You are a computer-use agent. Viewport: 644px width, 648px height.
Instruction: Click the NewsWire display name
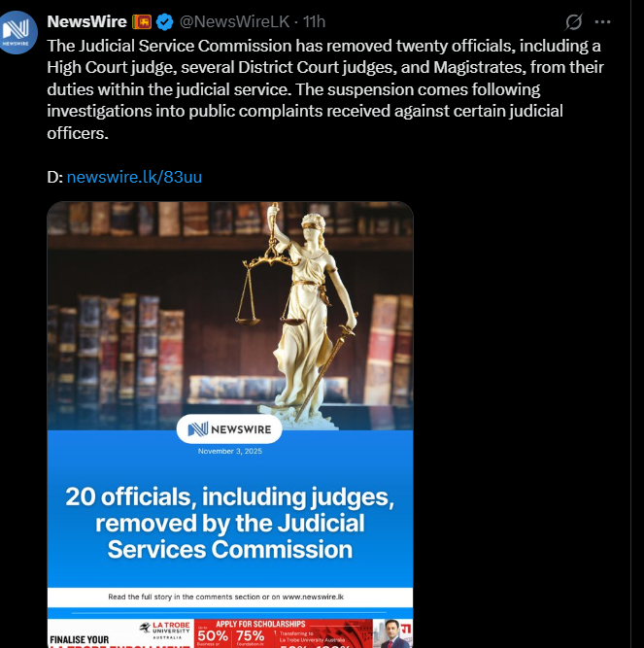tap(86, 22)
